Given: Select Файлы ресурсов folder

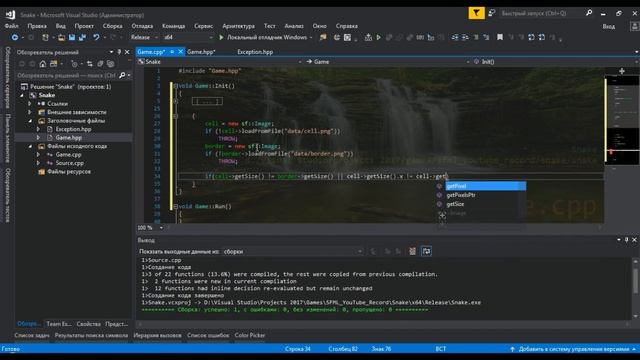Looking at the screenshot, I should [69, 172].
